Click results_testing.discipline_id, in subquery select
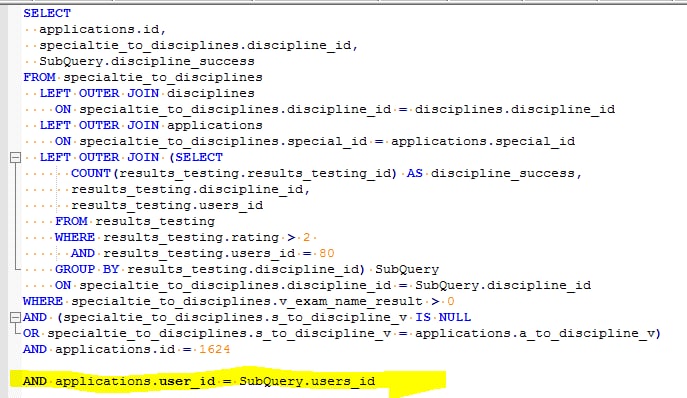Viewport: 687px width, 398px height. (x=191, y=189)
